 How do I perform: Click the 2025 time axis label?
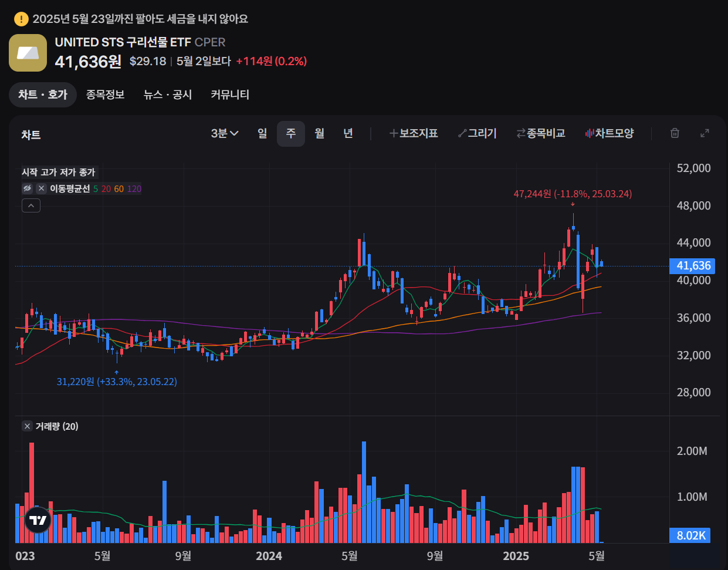[516, 556]
